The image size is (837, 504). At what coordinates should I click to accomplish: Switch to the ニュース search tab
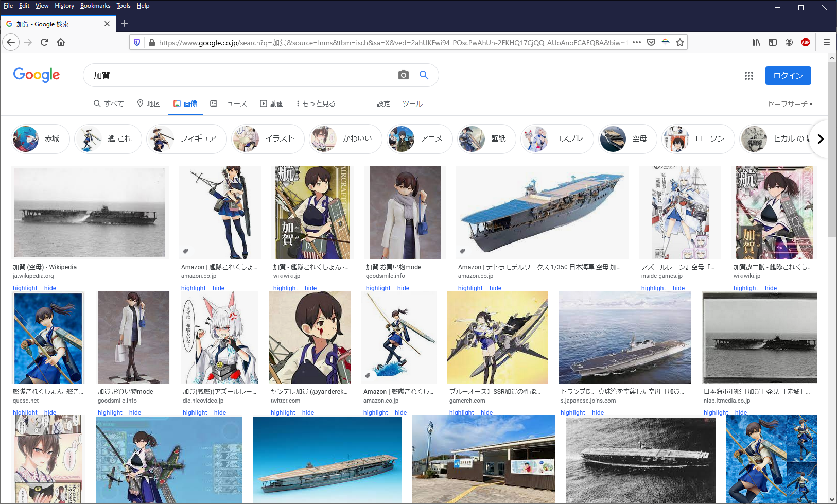[229, 103]
